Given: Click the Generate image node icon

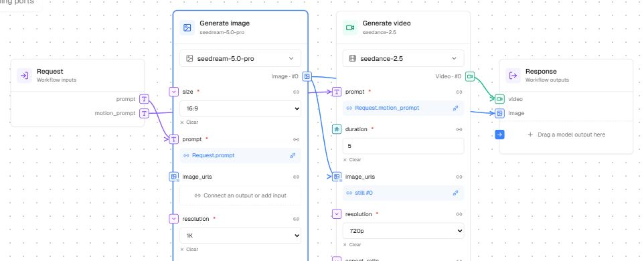Looking at the screenshot, I should click(x=187, y=27).
